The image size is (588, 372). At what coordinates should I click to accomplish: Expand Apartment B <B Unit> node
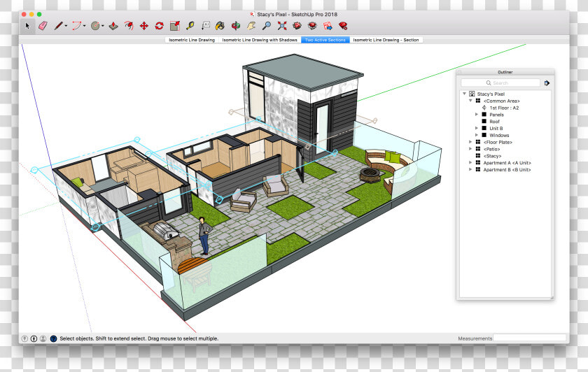pos(470,169)
